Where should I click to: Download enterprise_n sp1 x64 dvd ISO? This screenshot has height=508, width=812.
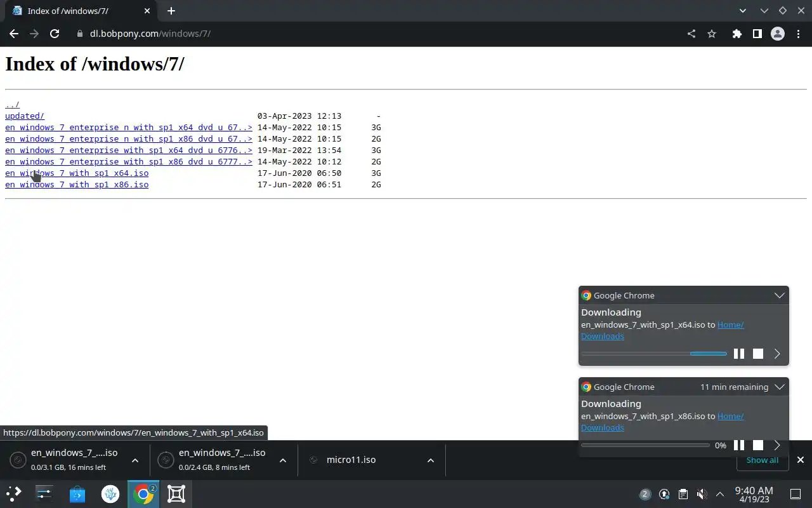click(129, 127)
